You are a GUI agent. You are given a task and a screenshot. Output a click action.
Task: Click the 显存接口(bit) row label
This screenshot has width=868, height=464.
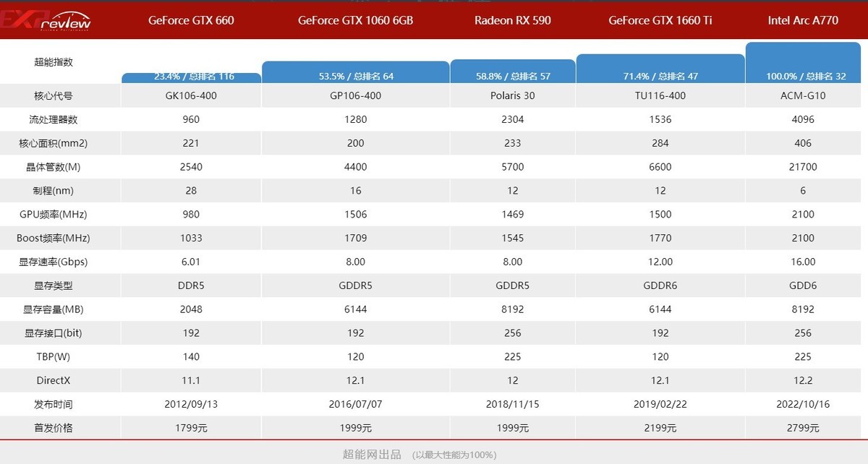click(x=54, y=333)
